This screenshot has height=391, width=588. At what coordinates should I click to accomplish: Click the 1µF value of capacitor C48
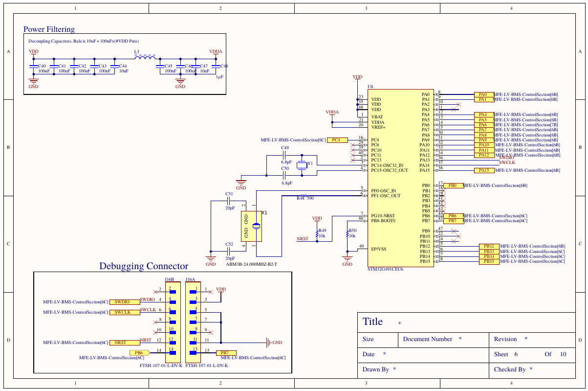[x=220, y=77]
